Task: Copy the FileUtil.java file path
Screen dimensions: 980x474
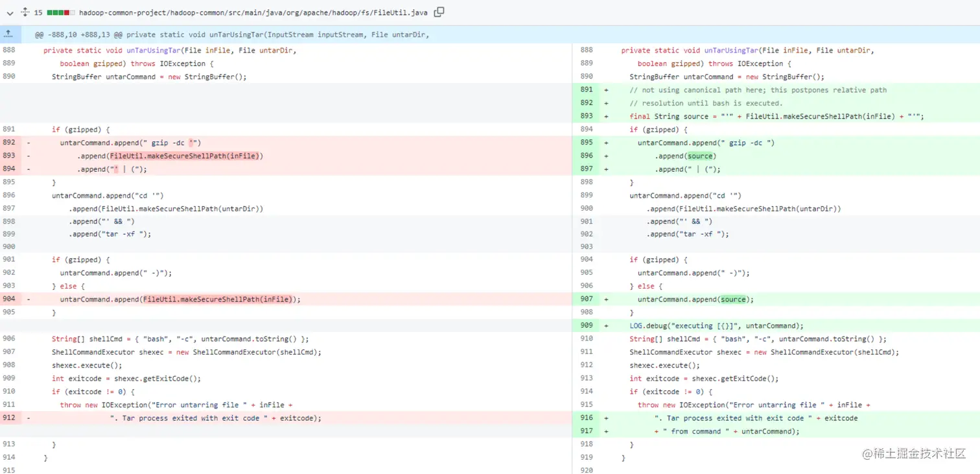Action: (x=439, y=12)
